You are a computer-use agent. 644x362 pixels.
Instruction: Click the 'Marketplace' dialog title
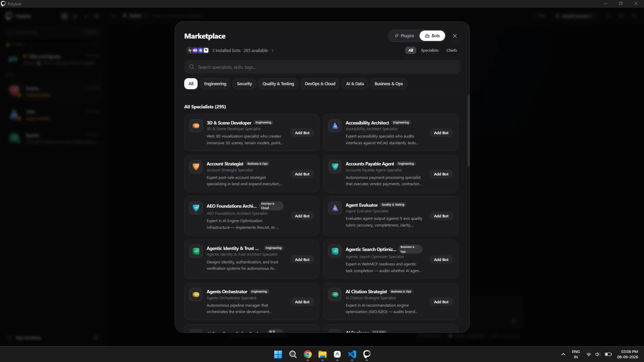pyautogui.click(x=205, y=36)
